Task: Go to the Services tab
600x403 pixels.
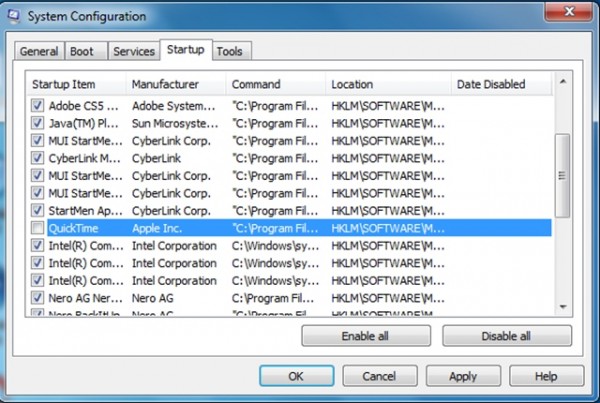Action: 133,51
